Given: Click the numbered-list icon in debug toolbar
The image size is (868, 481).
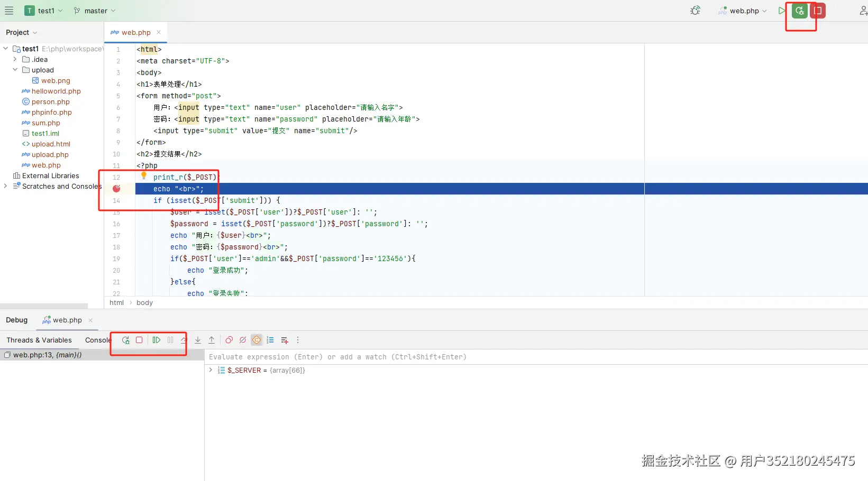Looking at the screenshot, I should [x=270, y=340].
